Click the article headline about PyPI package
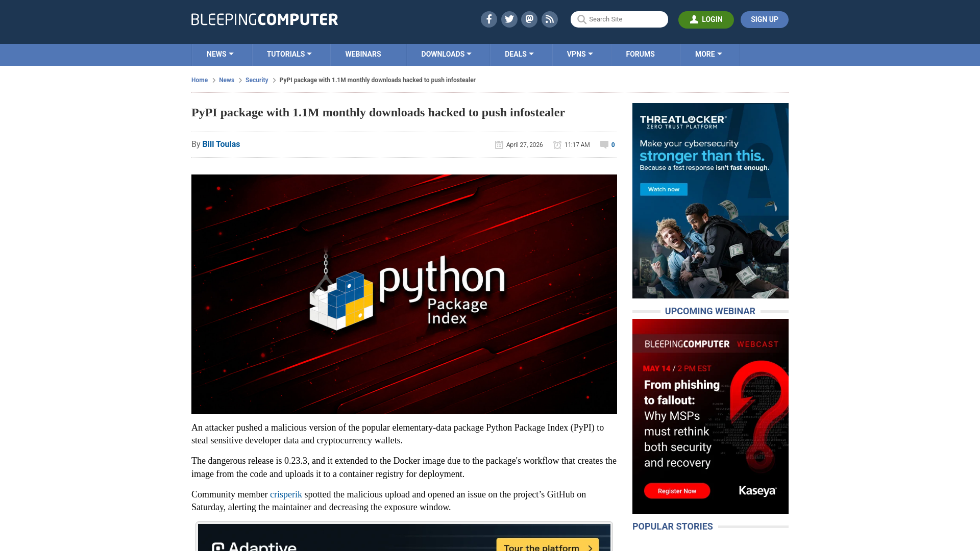980x551 pixels. click(378, 112)
